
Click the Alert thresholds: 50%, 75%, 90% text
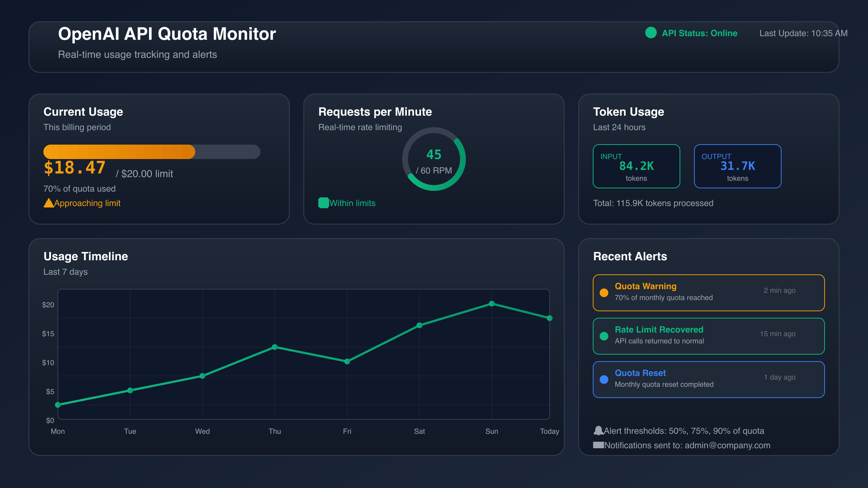684,431
